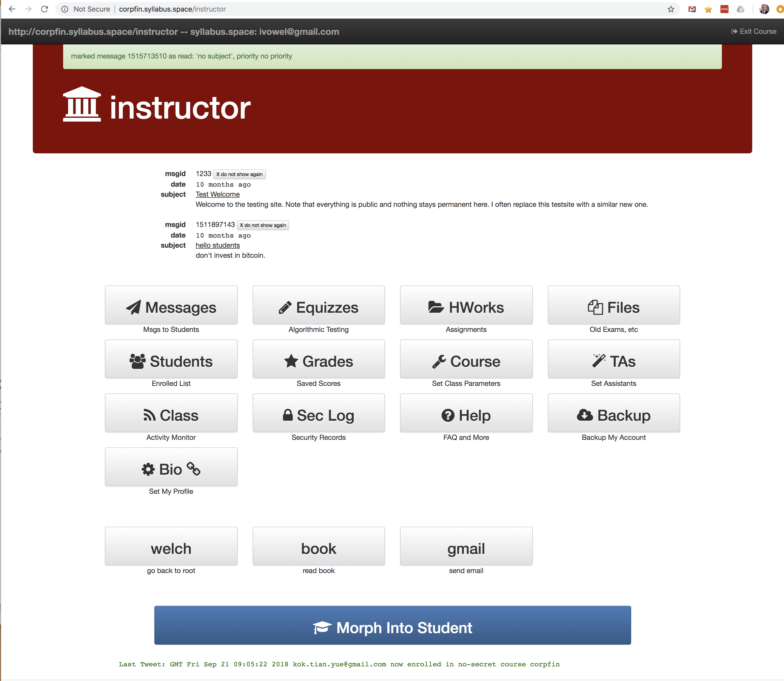Open the Test Welcome subject link
The height and width of the screenshot is (681, 784).
click(x=217, y=194)
